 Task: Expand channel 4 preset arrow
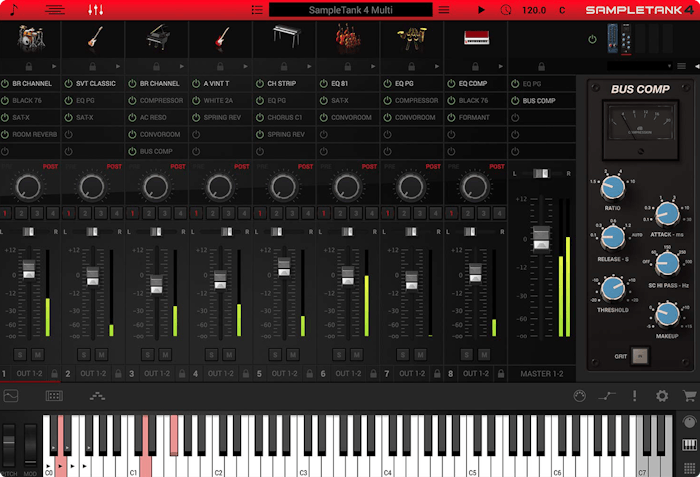point(246,67)
